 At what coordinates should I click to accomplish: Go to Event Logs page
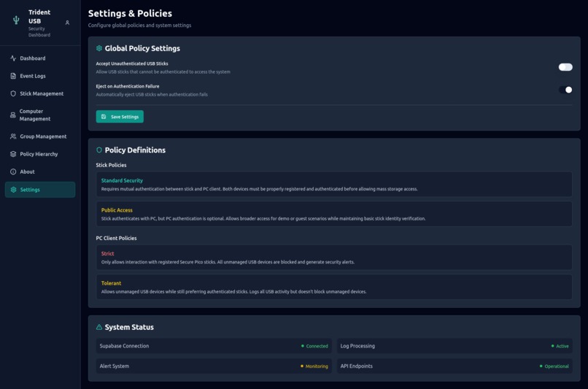tap(33, 76)
